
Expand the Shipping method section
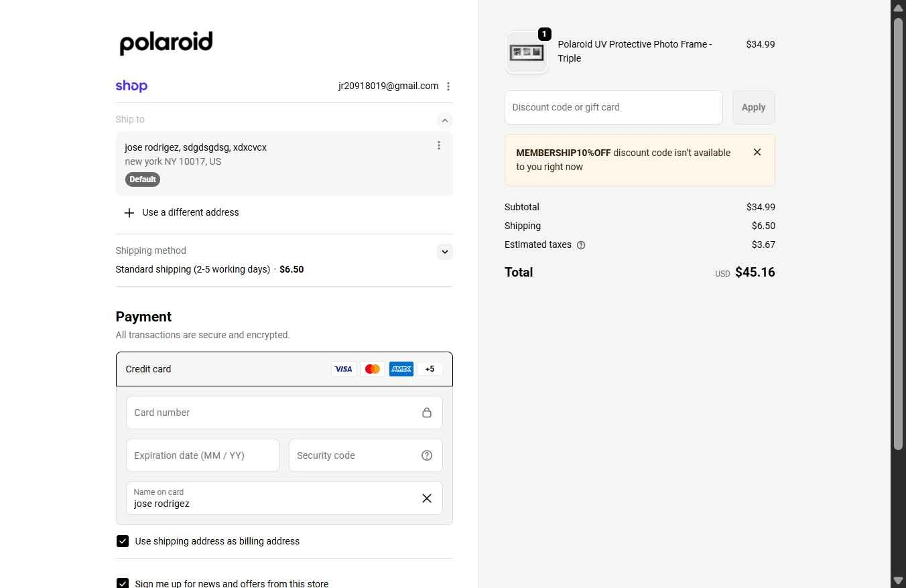click(444, 252)
